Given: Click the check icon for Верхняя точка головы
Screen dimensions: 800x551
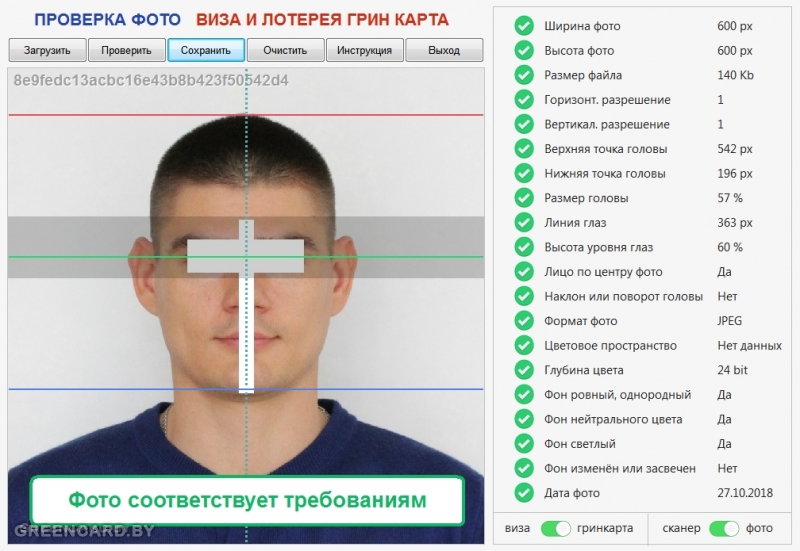Looking at the screenshot, I should point(524,149).
